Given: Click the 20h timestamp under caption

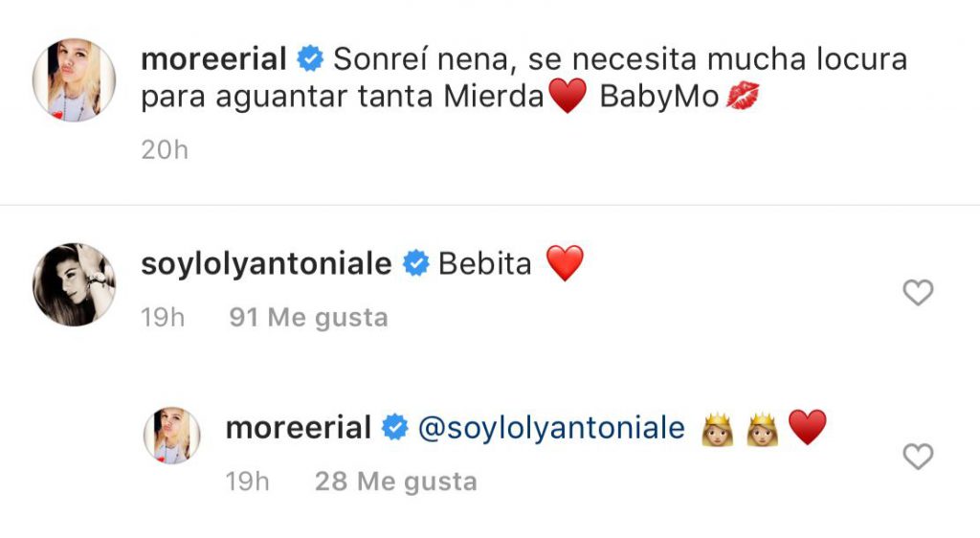Looking at the screenshot, I should [165, 150].
